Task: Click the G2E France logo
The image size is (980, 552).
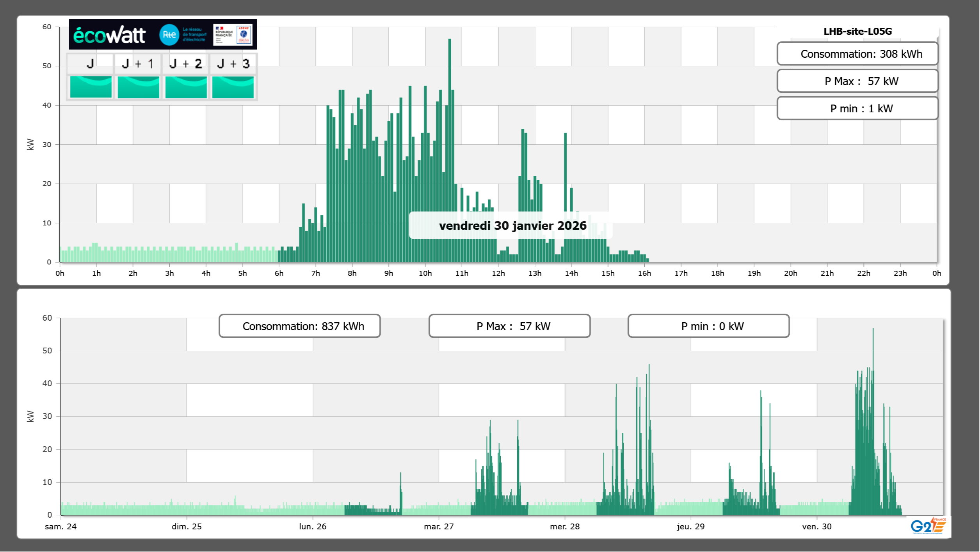Action: pyautogui.click(x=928, y=526)
